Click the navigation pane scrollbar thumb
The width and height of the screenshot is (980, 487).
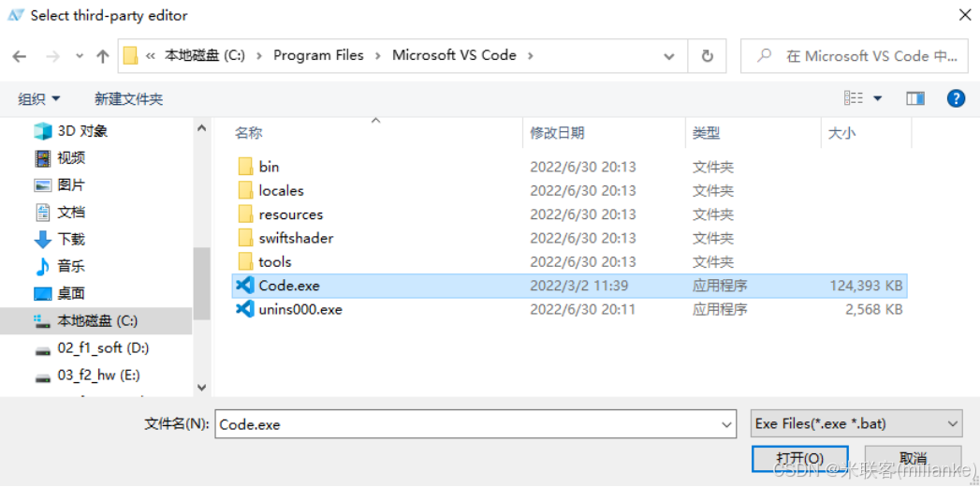pyautogui.click(x=201, y=283)
